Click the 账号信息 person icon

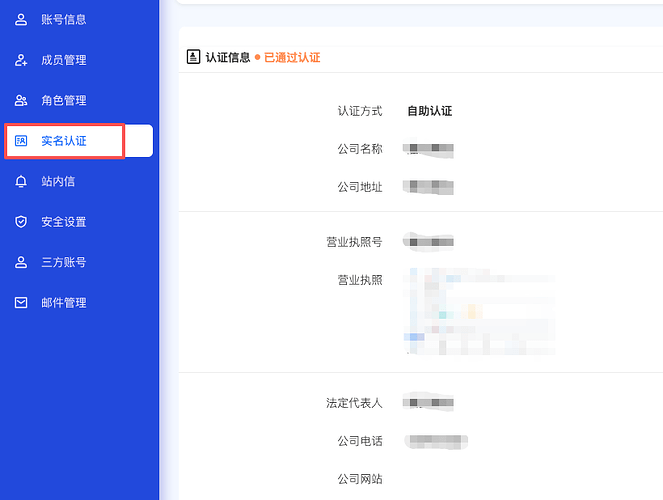pos(21,19)
